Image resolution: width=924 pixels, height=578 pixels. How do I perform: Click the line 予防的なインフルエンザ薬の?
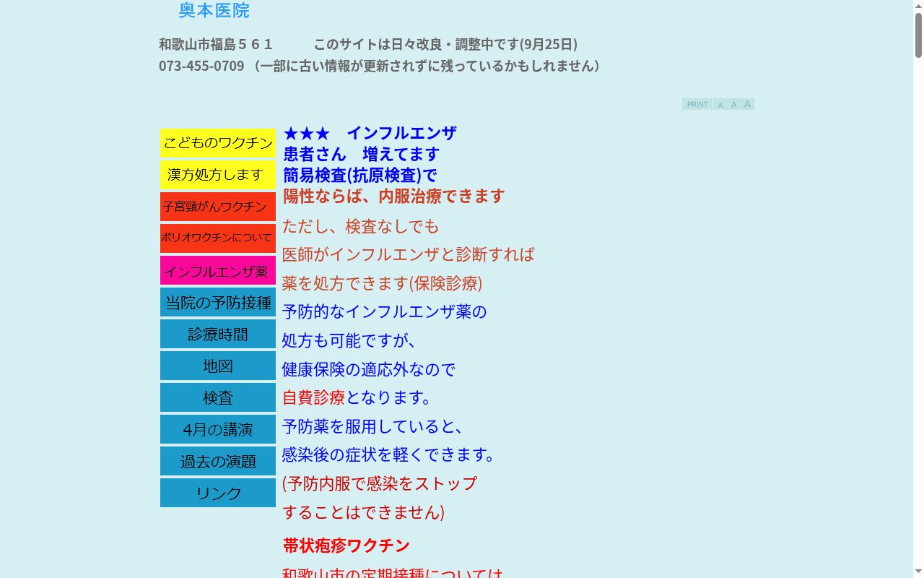coord(384,311)
